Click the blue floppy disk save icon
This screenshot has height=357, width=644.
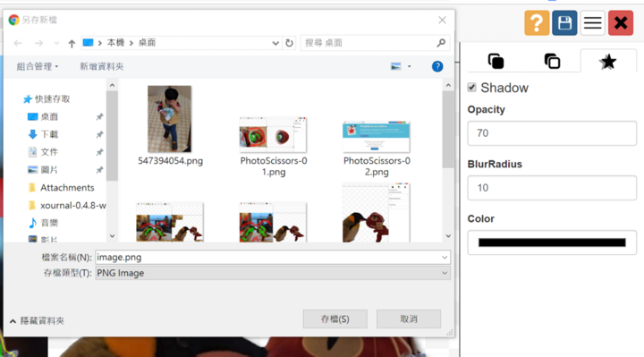click(x=564, y=23)
